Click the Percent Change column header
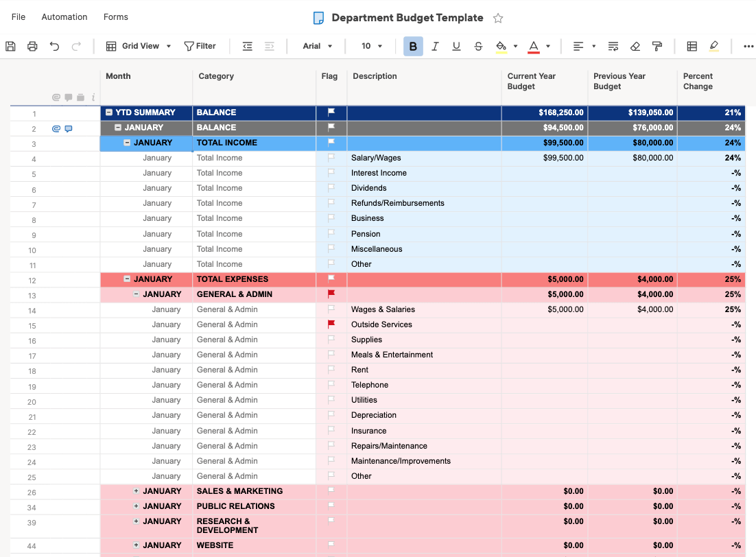Viewport: 756px width, 557px height. click(x=698, y=81)
